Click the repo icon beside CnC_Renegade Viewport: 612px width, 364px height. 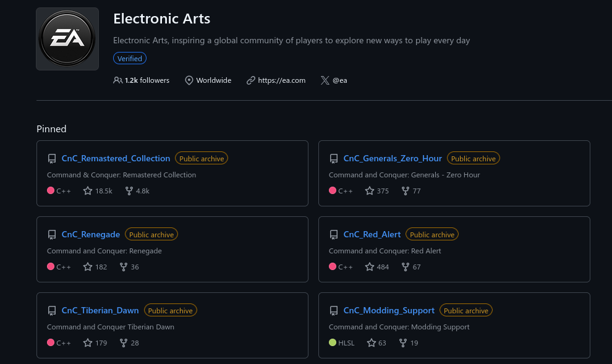coord(51,234)
